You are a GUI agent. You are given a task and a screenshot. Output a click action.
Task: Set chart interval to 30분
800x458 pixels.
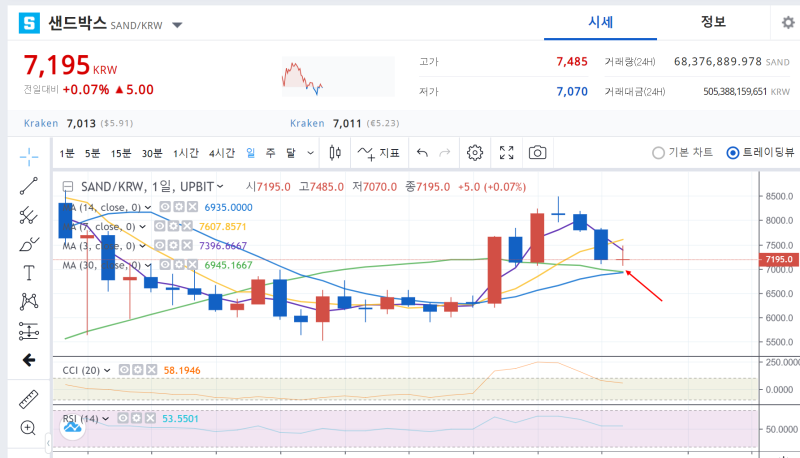click(152, 153)
